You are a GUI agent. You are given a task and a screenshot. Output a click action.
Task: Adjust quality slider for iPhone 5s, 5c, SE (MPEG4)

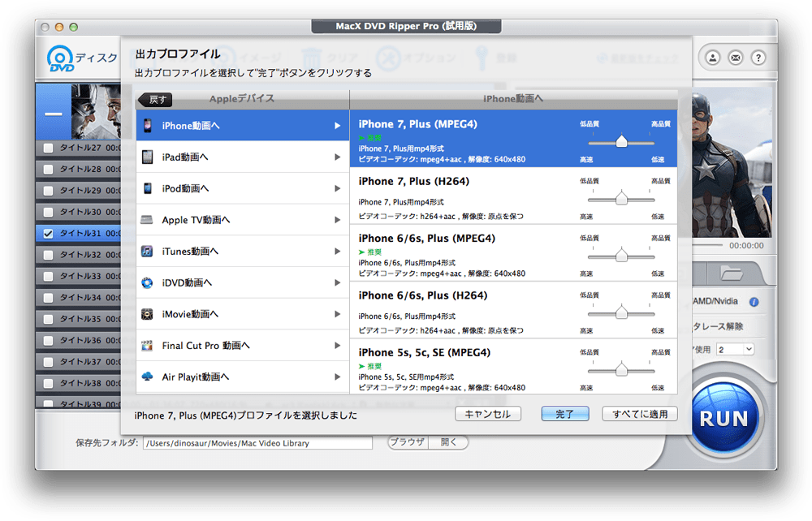[x=621, y=369]
